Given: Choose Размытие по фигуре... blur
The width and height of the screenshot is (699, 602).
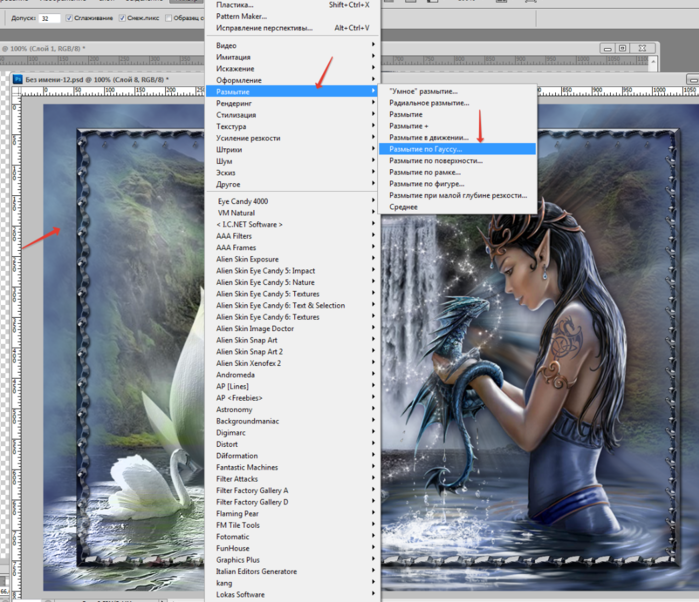Looking at the screenshot, I should tap(457, 184).
